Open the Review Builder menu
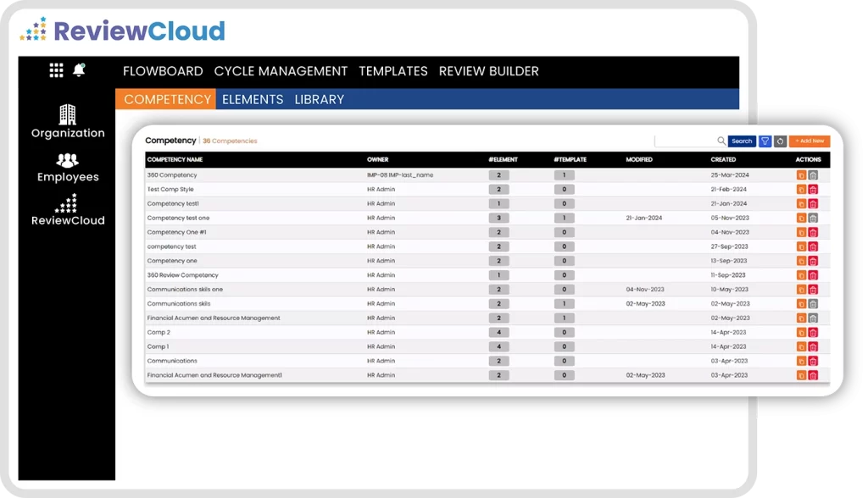This screenshot has width=868, height=498. 489,71
